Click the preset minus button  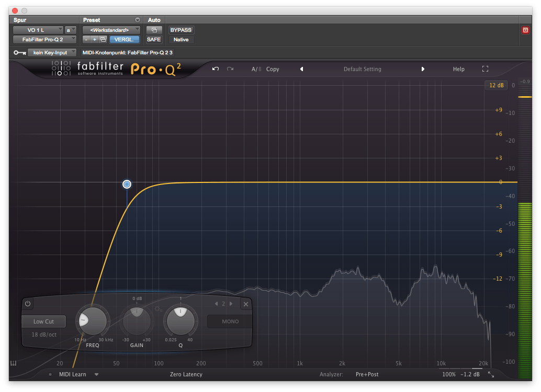tap(86, 40)
